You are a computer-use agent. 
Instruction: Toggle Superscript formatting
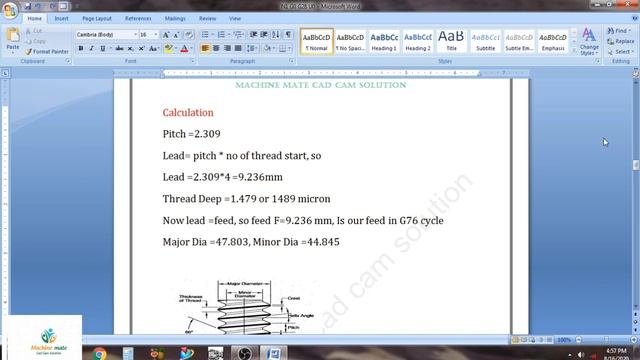click(141, 49)
